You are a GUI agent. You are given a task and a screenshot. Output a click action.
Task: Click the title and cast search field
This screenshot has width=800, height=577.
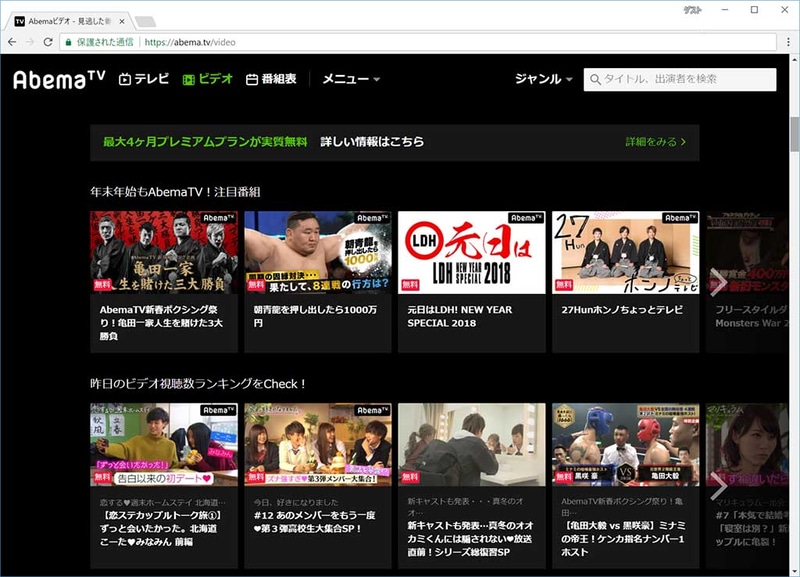click(x=680, y=80)
